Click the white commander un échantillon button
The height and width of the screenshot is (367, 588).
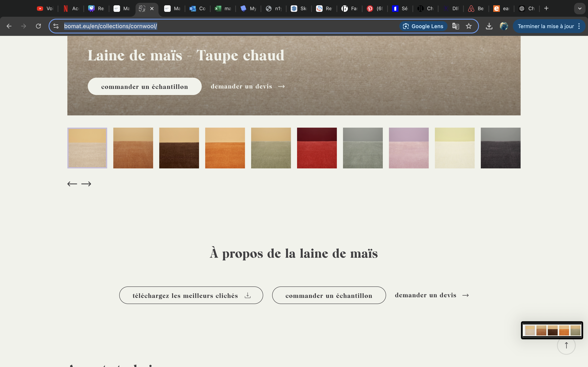coord(145,87)
